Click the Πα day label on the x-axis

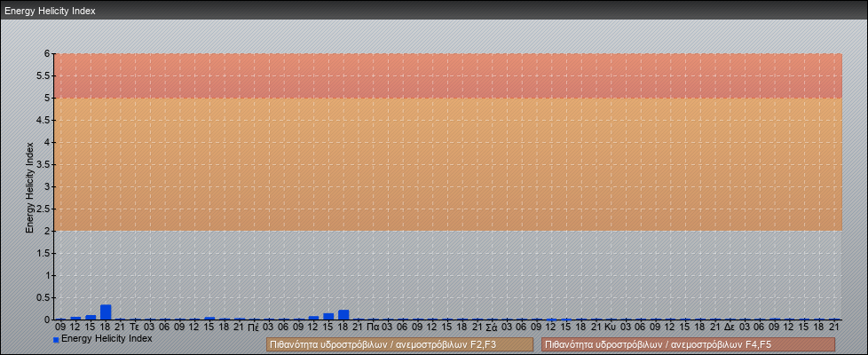(373, 327)
